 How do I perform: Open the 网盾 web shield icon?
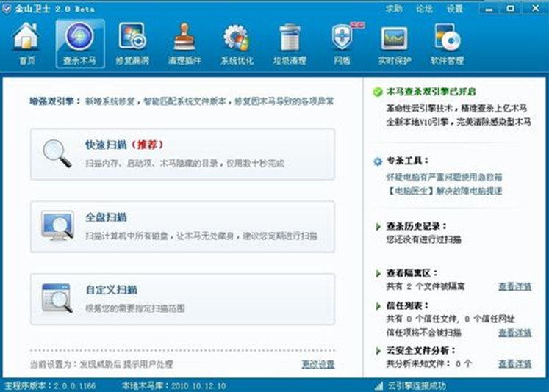(x=342, y=44)
